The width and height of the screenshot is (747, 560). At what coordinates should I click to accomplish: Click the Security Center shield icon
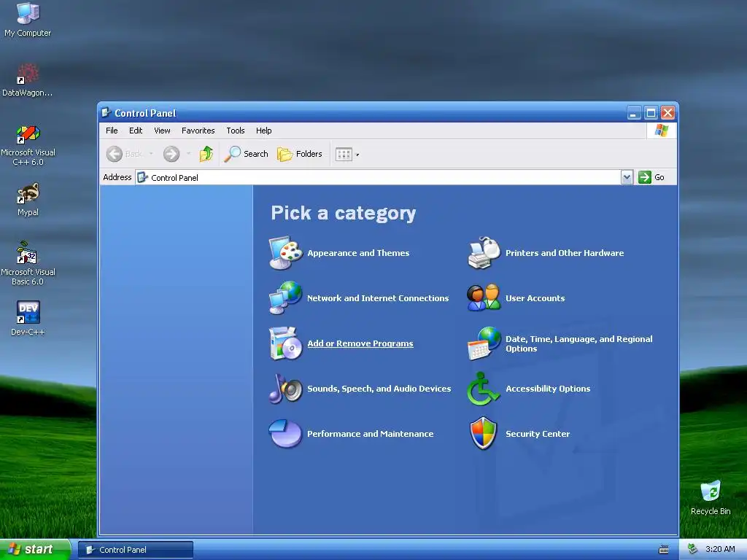[x=484, y=434]
